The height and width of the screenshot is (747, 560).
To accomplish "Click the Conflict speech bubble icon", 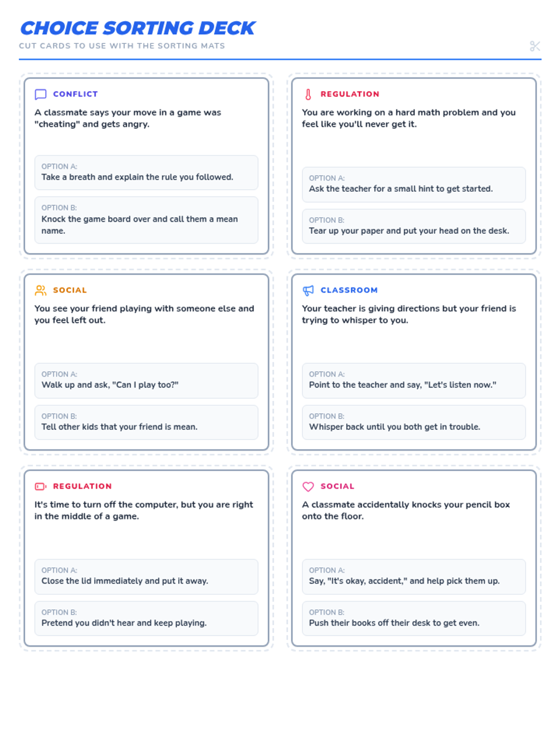I will 41,94.
